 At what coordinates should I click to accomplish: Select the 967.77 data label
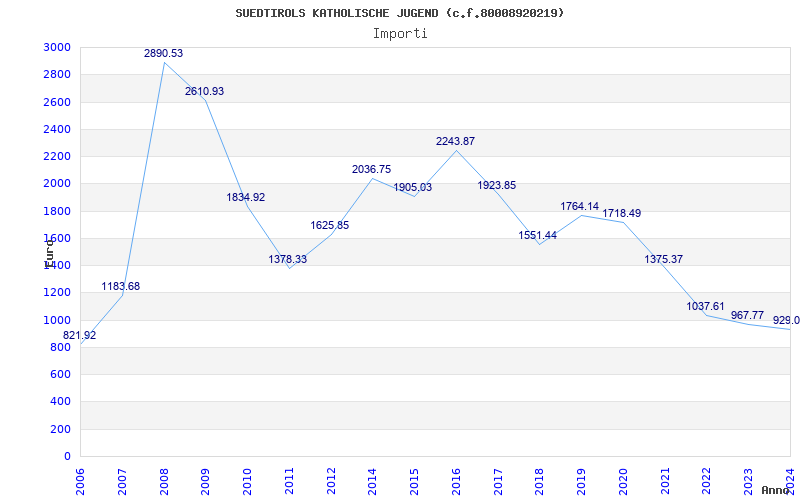[747, 315]
